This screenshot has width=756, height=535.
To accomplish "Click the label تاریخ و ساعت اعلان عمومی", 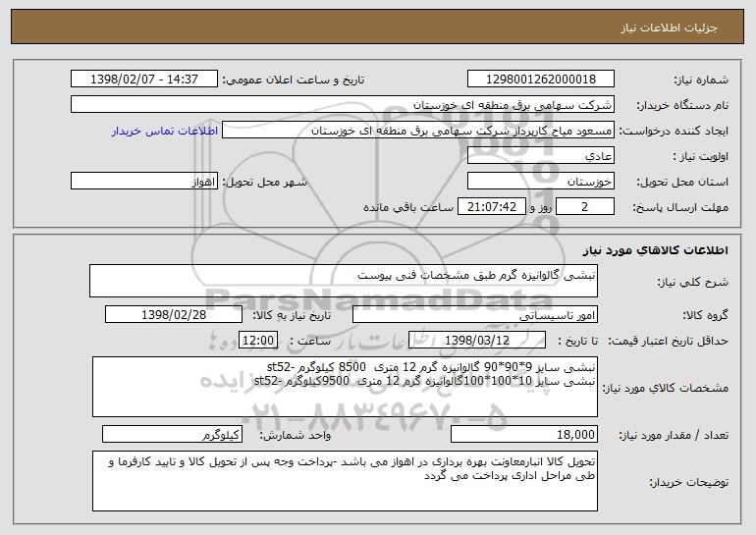I will tap(294, 80).
